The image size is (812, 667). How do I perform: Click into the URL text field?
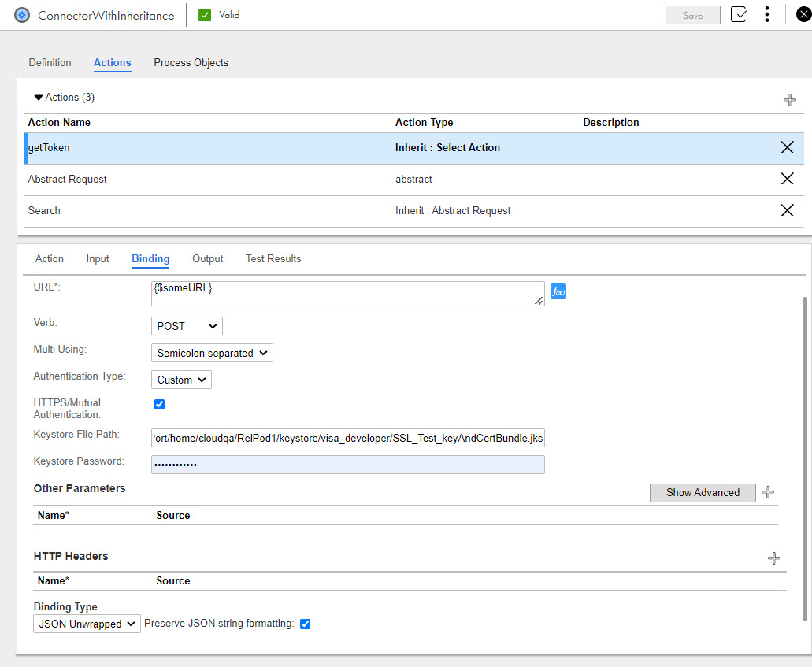click(348, 294)
